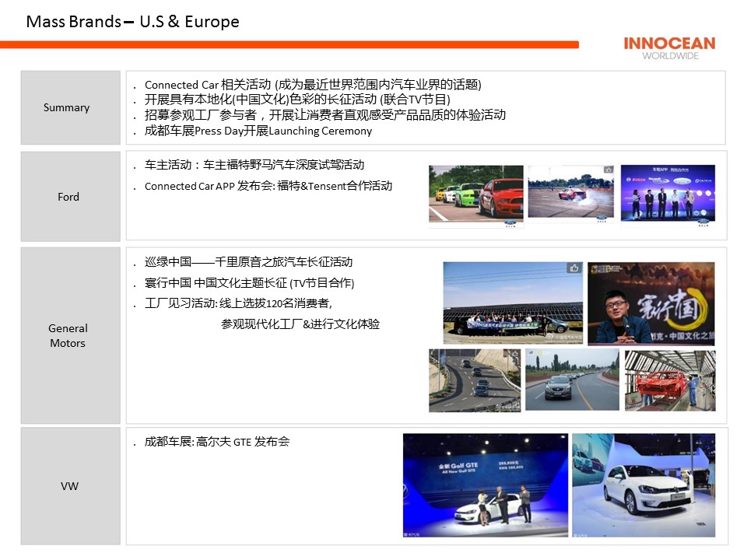The image size is (747, 560).
Task: Click the INNOCEAN Worldwide logo
Action: click(x=668, y=47)
